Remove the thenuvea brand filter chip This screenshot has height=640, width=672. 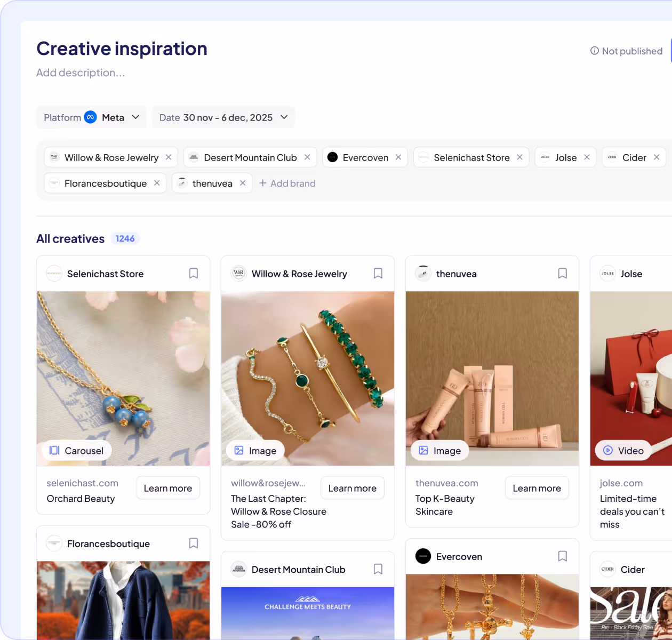click(x=243, y=183)
